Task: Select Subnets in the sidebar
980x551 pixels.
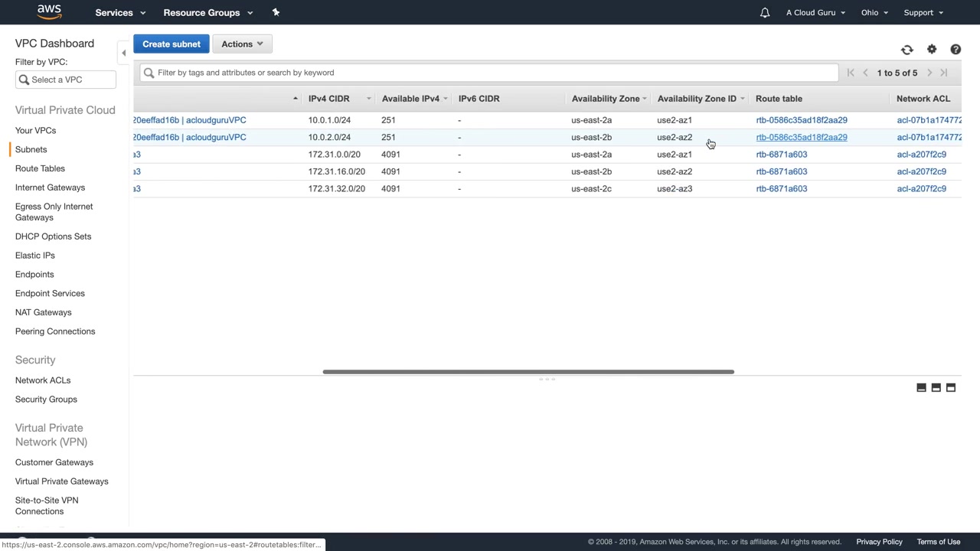Action: point(31,150)
